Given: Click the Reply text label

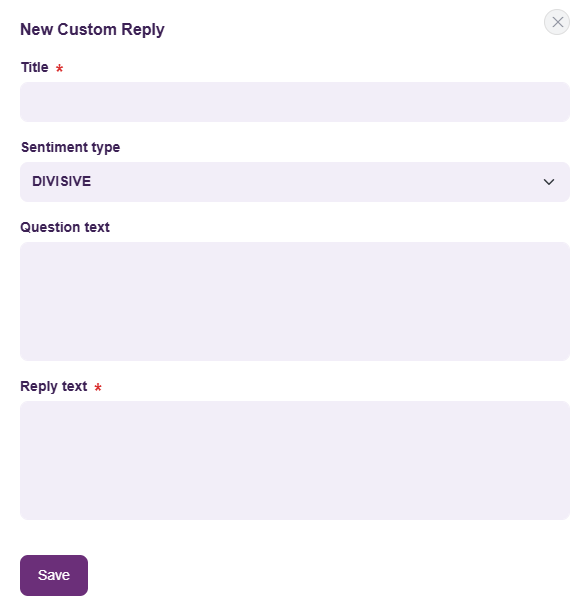Looking at the screenshot, I should coord(53,386).
